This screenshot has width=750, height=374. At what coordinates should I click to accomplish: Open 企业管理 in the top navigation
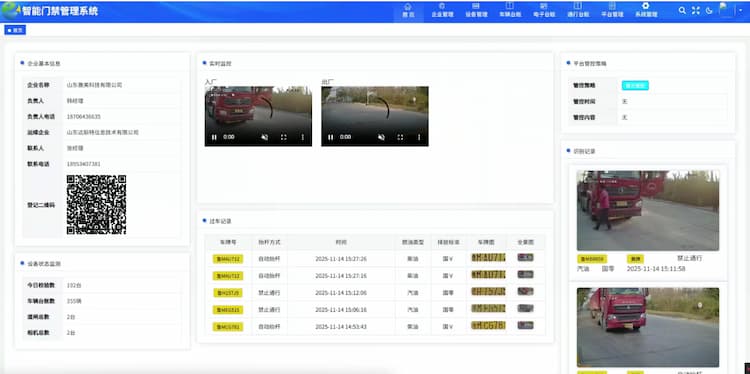[442, 11]
